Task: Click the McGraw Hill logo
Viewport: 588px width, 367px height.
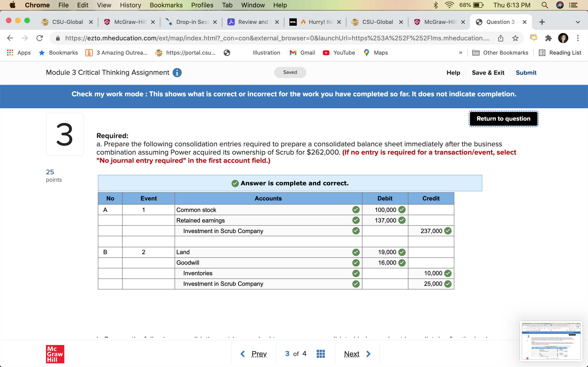Action: pyautogui.click(x=55, y=354)
